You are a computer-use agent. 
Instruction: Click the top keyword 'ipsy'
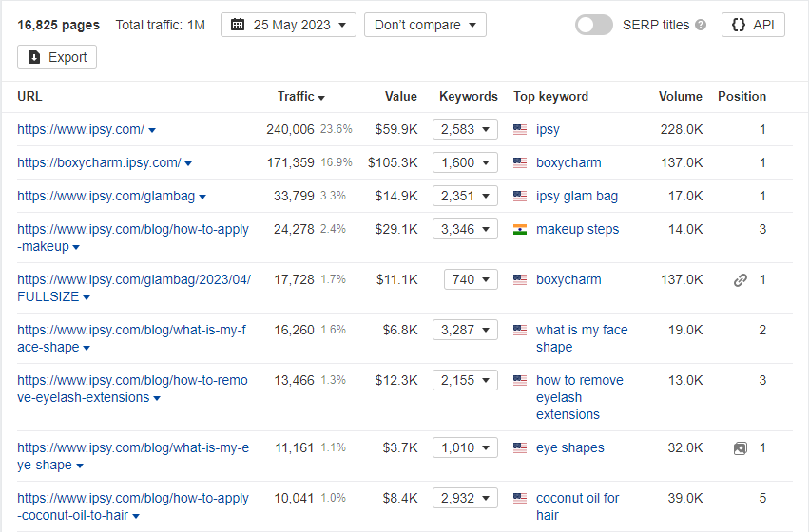548,129
